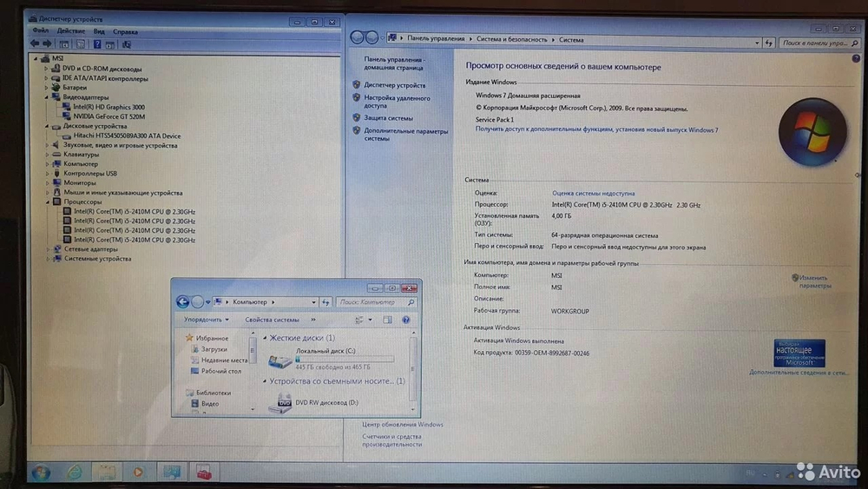868x489 pixels.
Task: Click Локальный диск (C:) drive icon
Action: click(279, 361)
